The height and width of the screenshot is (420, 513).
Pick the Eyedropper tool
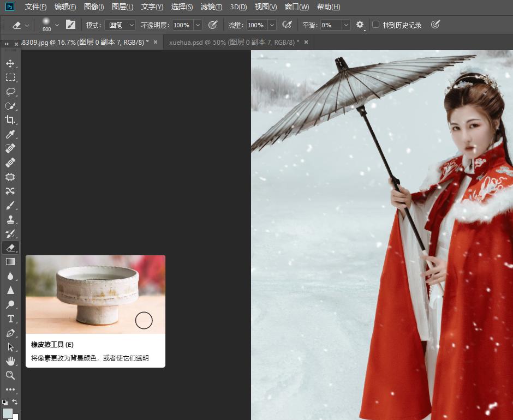coord(10,134)
